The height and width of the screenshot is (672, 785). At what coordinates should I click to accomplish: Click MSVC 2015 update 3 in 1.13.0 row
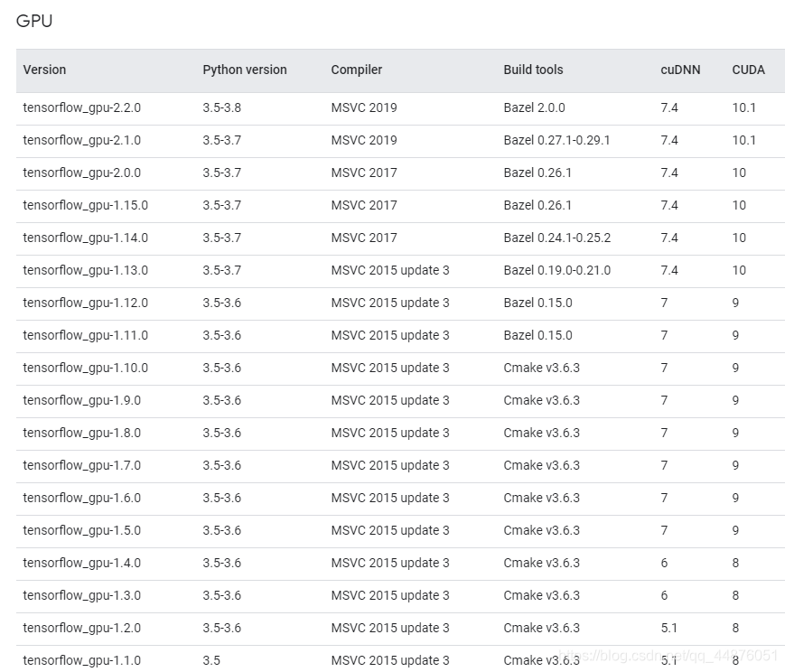pyautogui.click(x=390, y=270)
